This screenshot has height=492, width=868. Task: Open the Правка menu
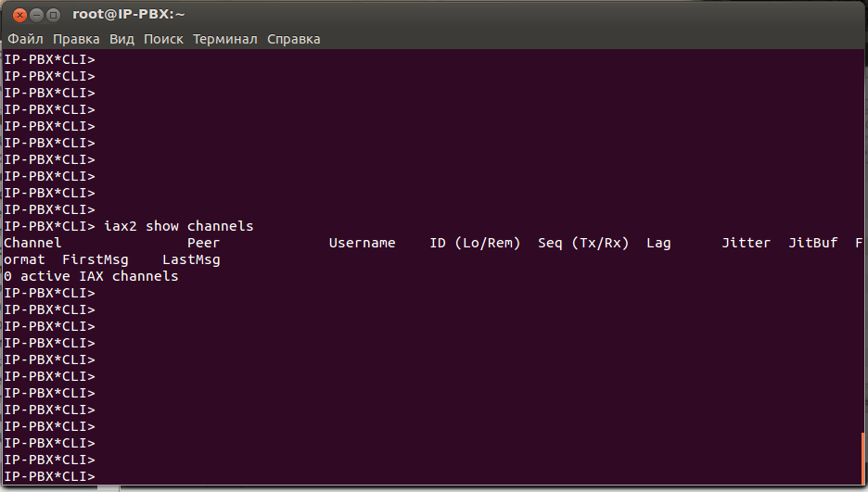(76, 39)
